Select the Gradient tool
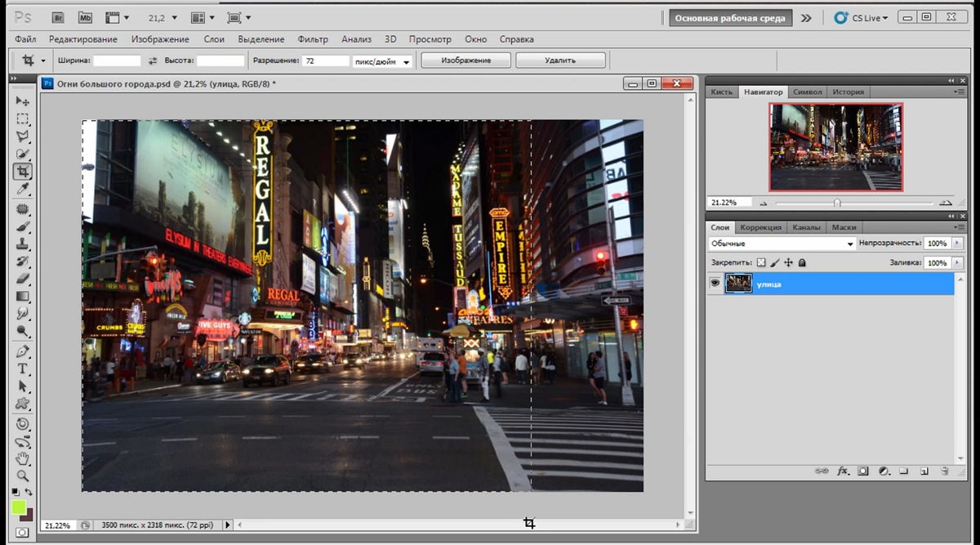980x545 pixels. 23,296
